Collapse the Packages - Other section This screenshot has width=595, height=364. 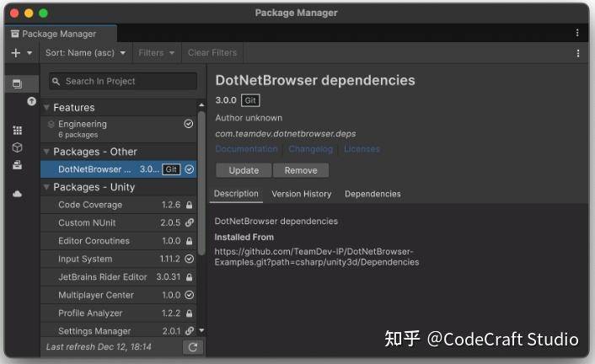pyautogui.click(x=46, y=152)
